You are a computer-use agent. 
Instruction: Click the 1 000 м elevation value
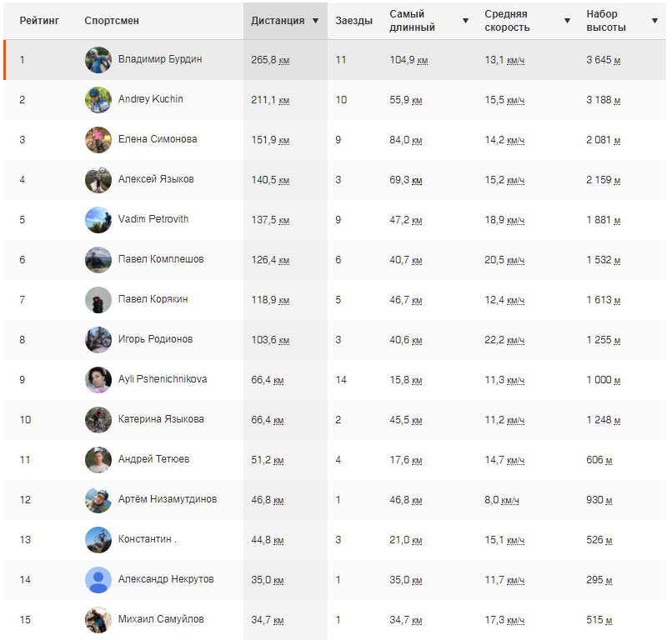tap(604, 379)
